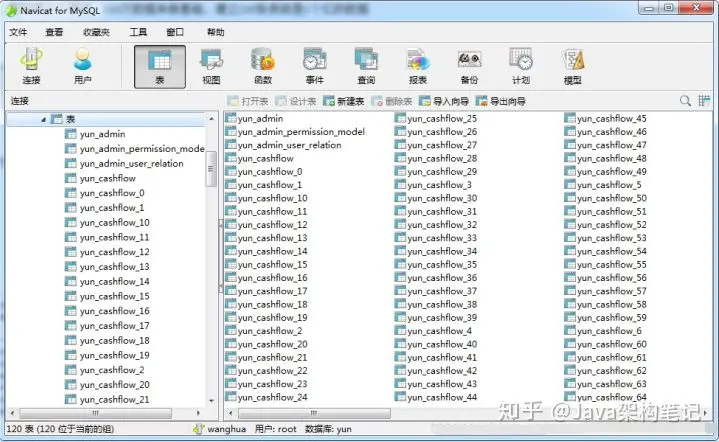Select yun_cashflow_10 in the left tree
The height and width of the screenshot is (442, 719).
[x=115, y=223]
